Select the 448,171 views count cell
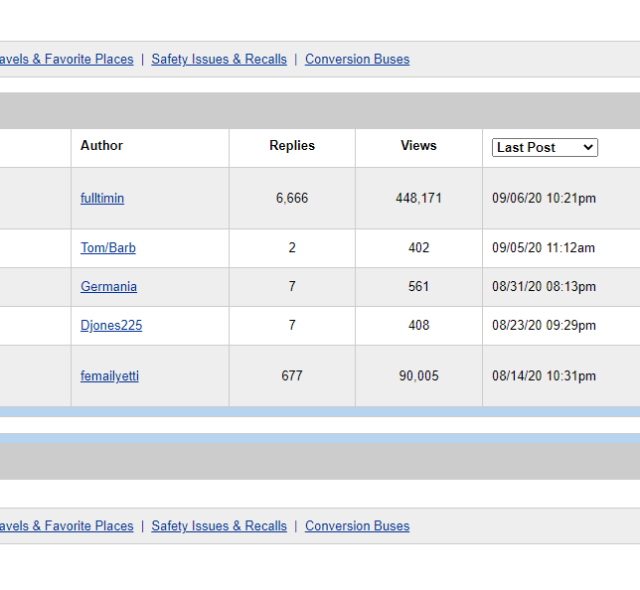 pos(418,198)
